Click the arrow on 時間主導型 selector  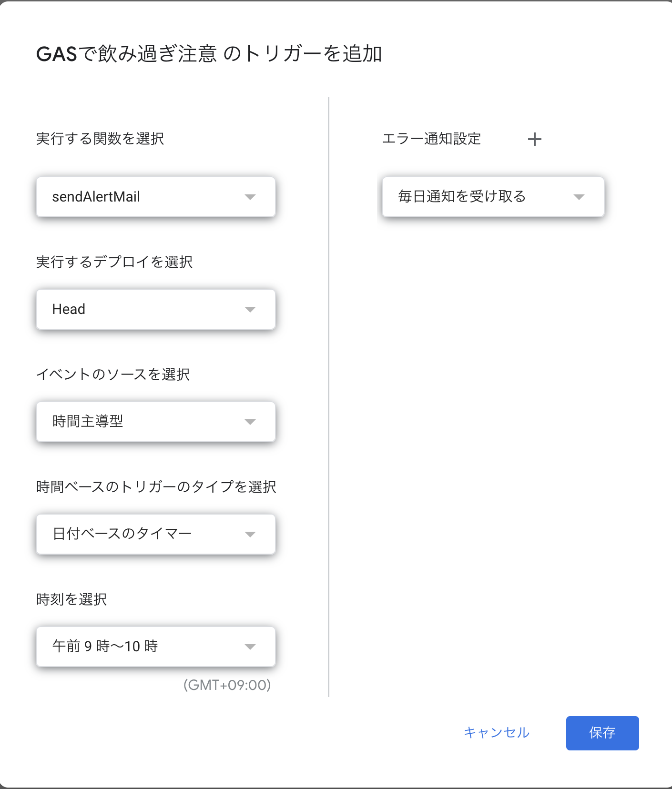pyautogui.click(x=251, y=422)
